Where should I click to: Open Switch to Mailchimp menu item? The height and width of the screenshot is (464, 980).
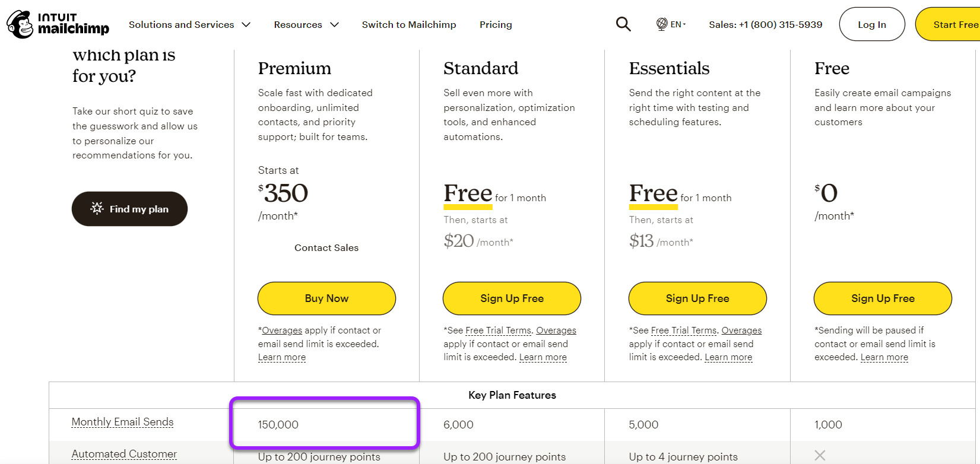pyautogui.click(x=409, y=24)
